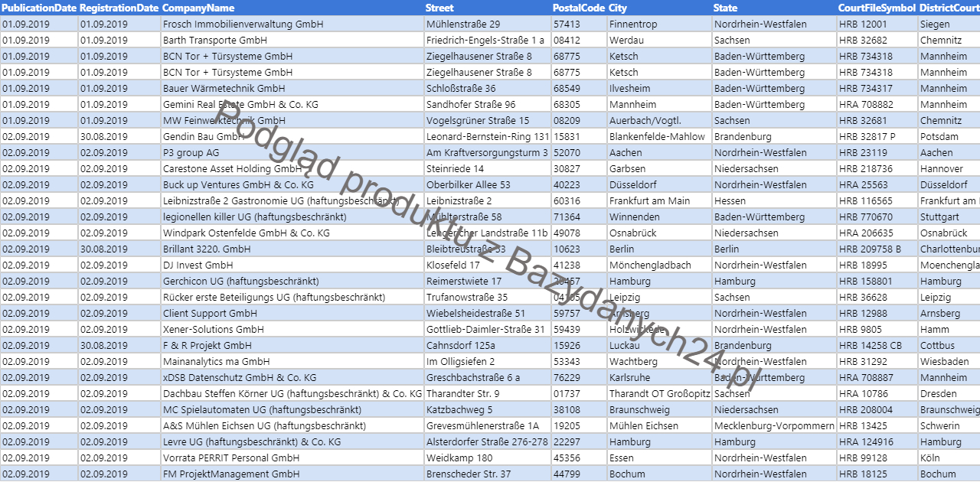Viewport: 980px width, 482px height.
Task: Click court file cell HRA 124916
Action: 877,441
